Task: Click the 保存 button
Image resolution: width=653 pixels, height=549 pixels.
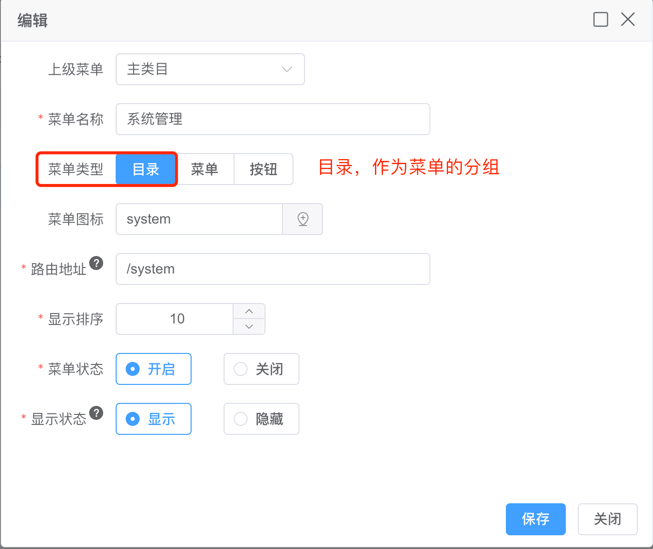Action: pos(535,519)
